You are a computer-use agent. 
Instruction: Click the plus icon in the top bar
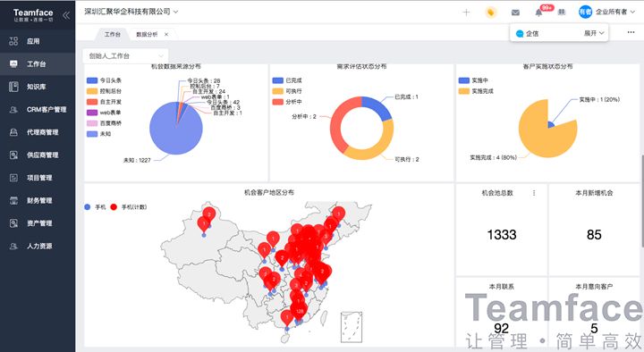466,13
